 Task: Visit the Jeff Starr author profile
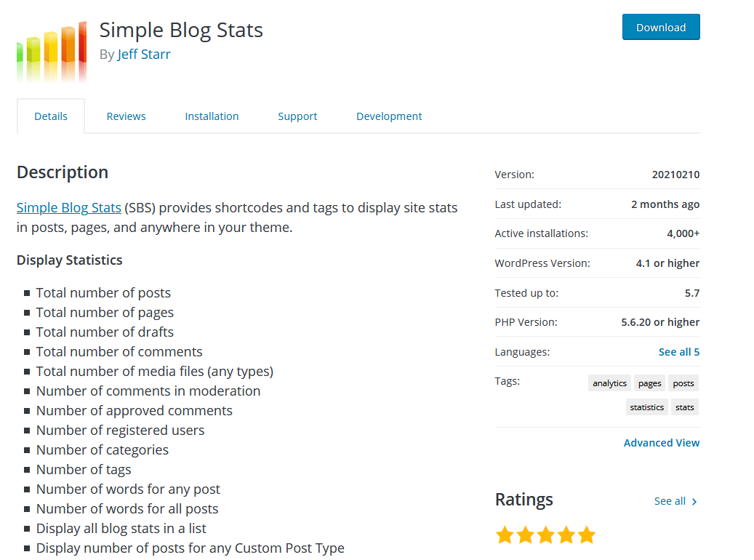click(143, 54)
